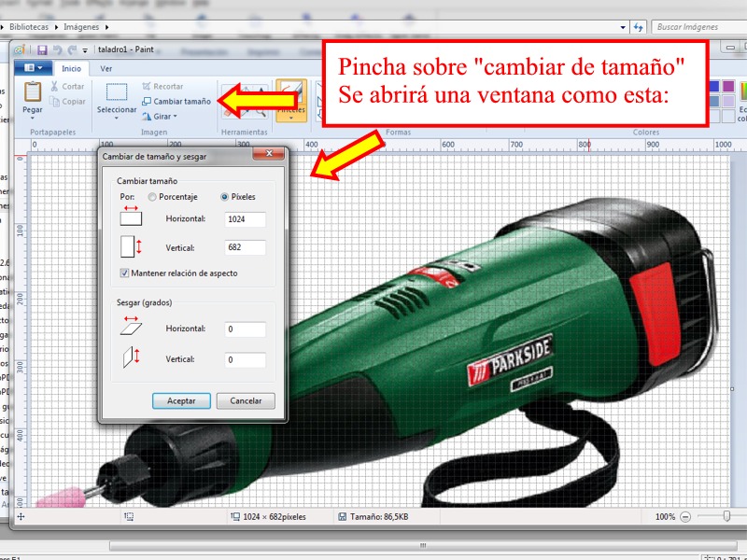Click the Pegar clipboard icon
The height and width of the screenshot is (560, 747).
[33, 91]
